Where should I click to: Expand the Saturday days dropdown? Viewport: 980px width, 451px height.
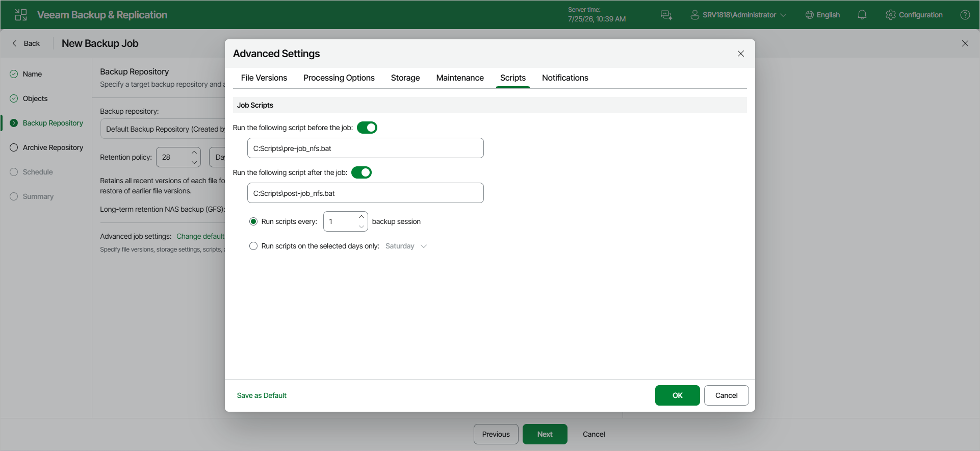tap(406, 246)
